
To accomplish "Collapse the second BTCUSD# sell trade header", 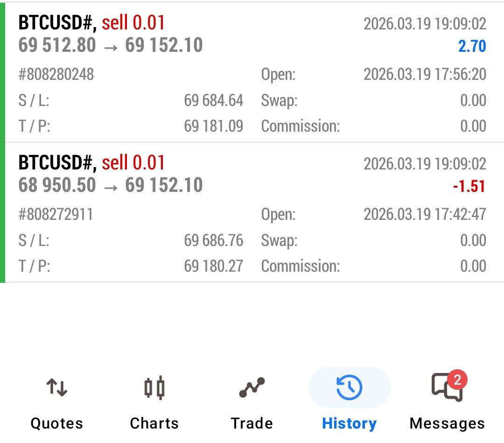I will (x=91, y=163).
